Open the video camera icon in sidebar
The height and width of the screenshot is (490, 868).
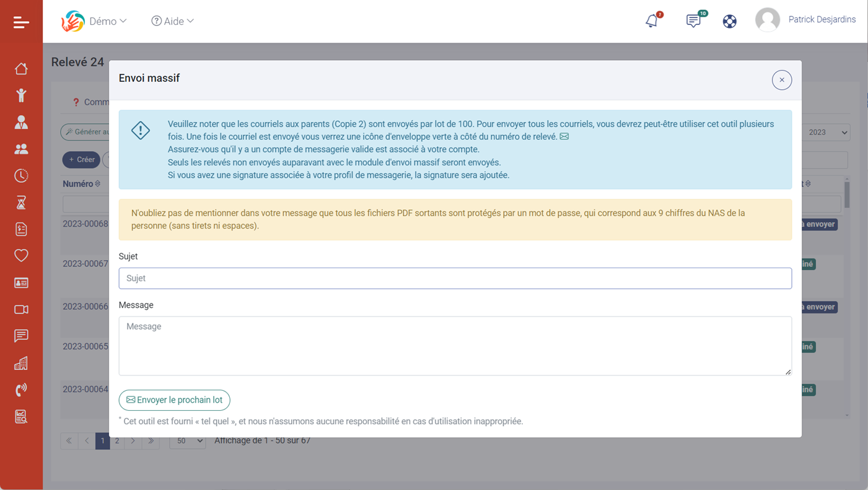coord(21,309)
